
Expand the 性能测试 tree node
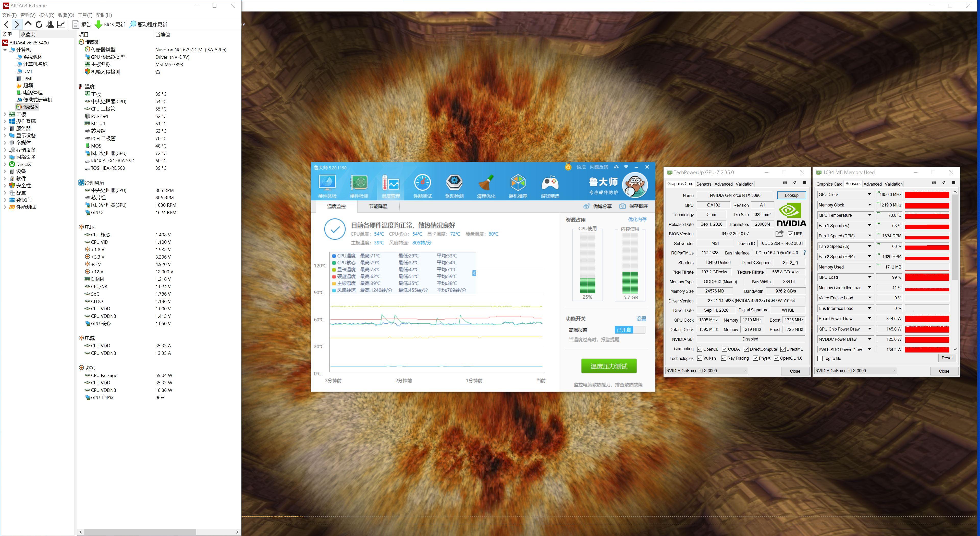coord(5,207)
